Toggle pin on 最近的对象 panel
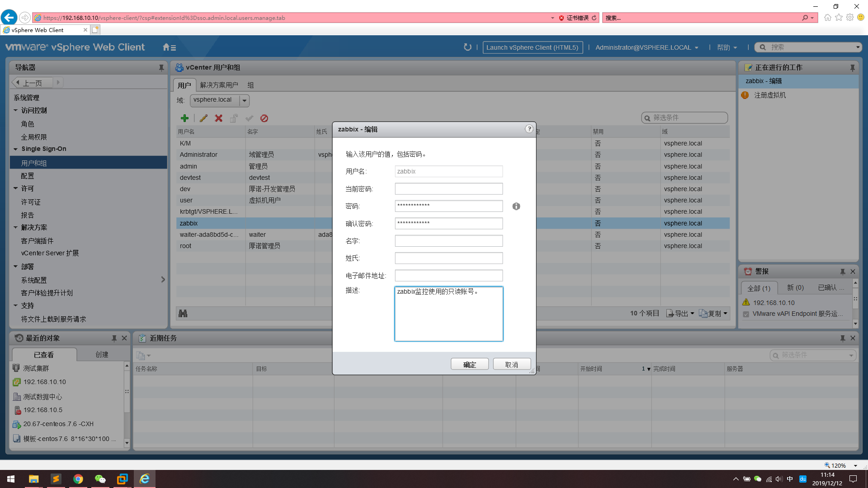 [x=114, y=338]
